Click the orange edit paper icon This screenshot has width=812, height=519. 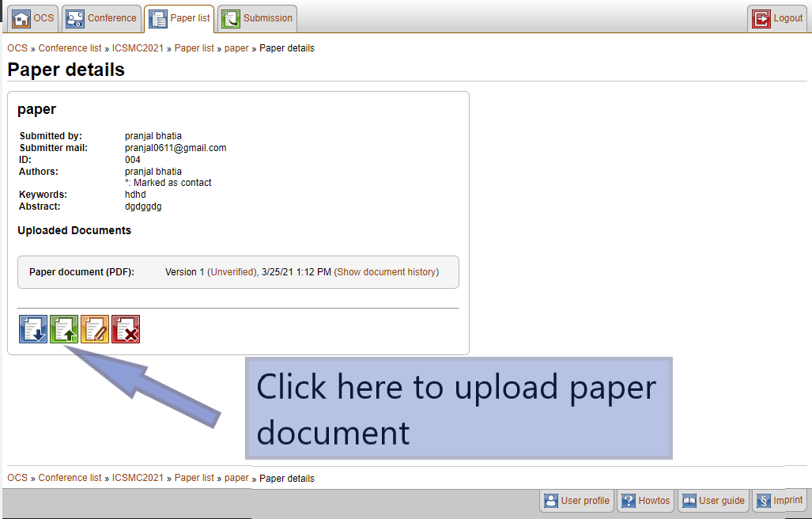coord(95,329)
